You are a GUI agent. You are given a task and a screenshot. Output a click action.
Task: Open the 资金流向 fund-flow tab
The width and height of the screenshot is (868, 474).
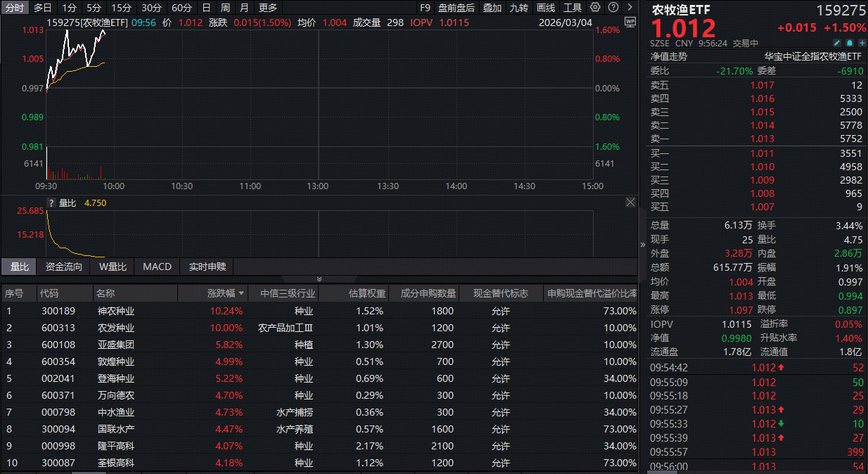(63, 267)
